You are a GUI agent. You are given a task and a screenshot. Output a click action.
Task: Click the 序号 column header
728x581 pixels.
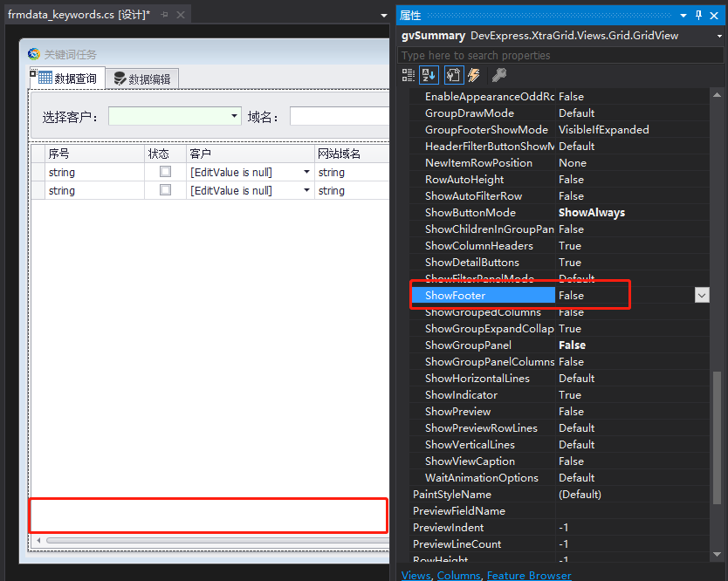pyautogui.click(x=95, y=154)
